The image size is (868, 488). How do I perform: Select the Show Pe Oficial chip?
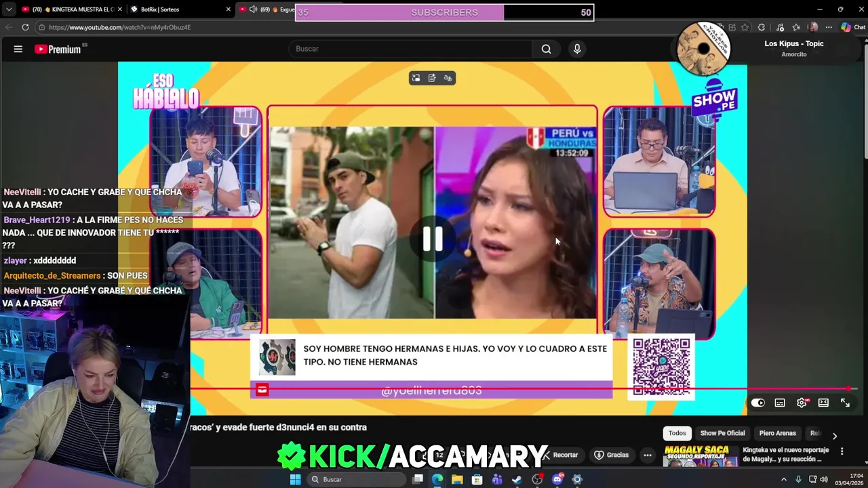coord(722,433)
